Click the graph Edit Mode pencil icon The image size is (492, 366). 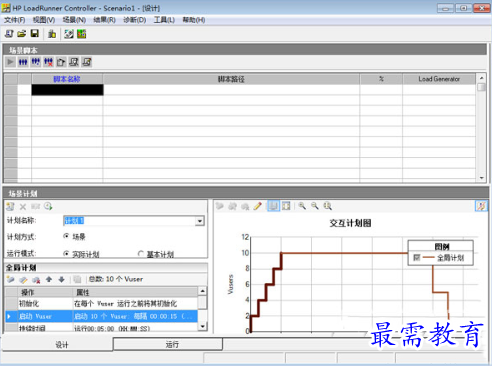pos(258,206)
